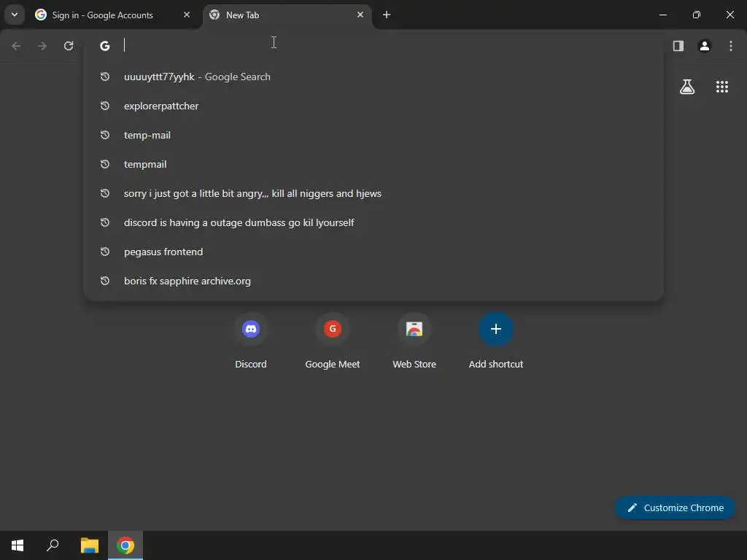Close the New Tab tab

pyautogui.click(x=360, y=15)
